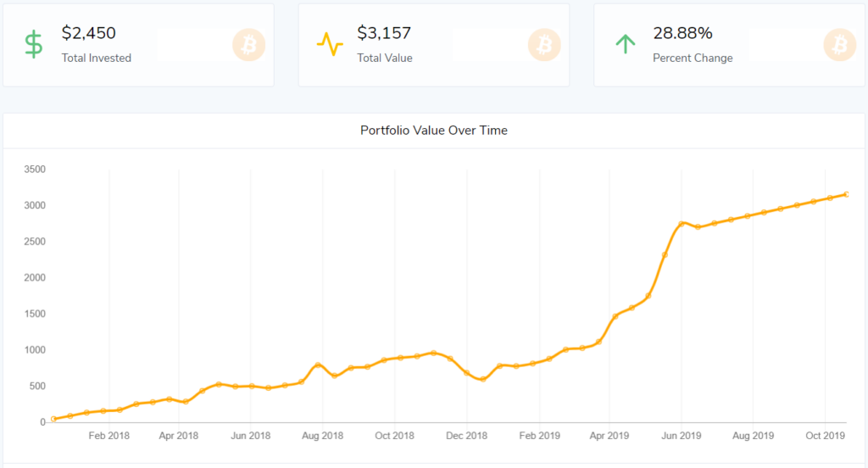
Task: Click Bitcoin icon in Total Value card
Action: pos(544,45)
